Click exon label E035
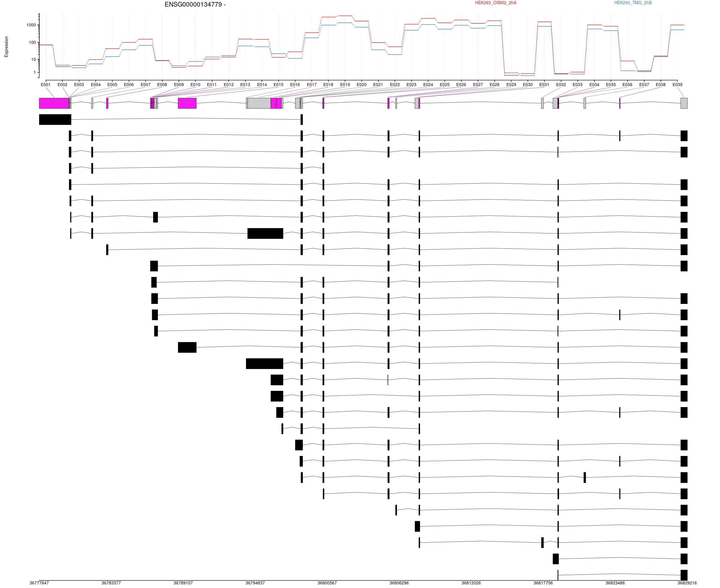This screenshot has height=588, width=720. coord(610,85)
